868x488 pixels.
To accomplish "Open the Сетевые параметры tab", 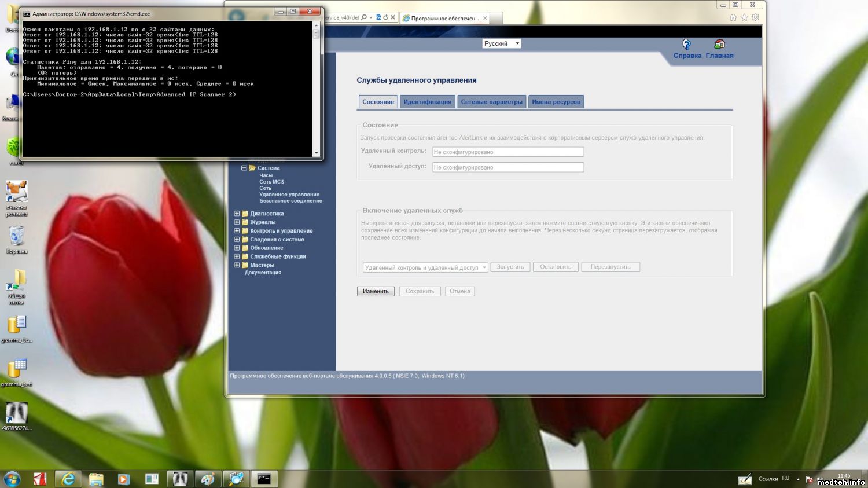I will (491, 102).
